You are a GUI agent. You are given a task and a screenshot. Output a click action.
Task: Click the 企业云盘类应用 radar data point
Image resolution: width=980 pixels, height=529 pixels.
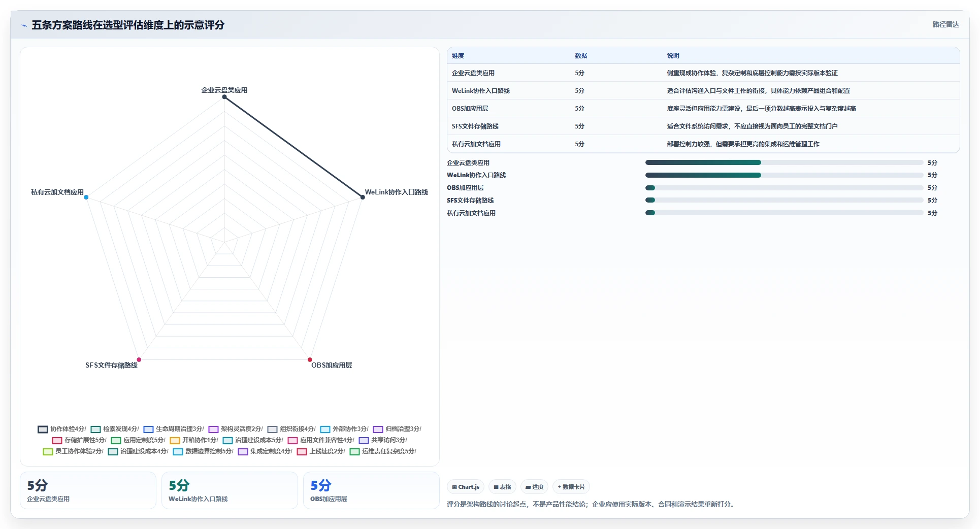click(x=224, y=97)
